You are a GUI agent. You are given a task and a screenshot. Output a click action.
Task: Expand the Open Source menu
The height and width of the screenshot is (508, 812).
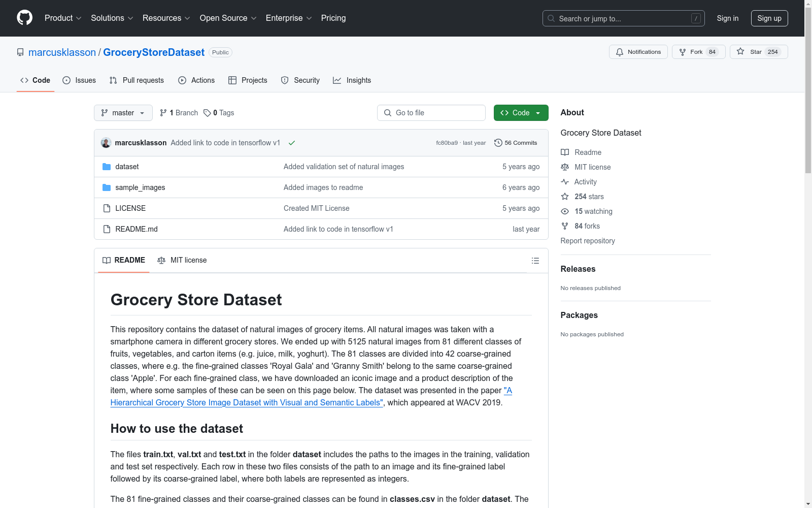point(228,18)
